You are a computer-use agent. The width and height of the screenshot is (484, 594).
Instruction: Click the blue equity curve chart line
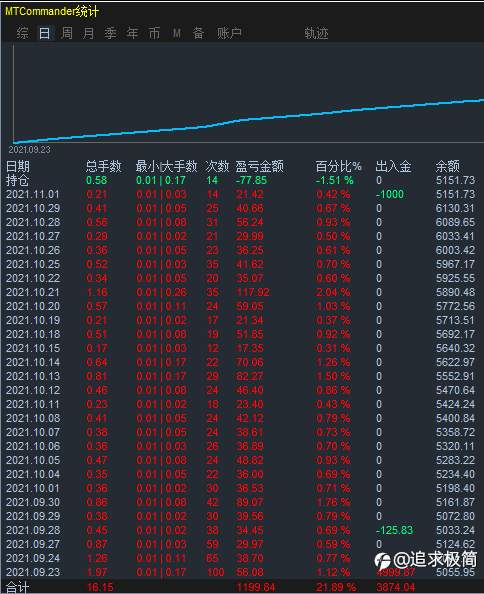click(248, 120)
